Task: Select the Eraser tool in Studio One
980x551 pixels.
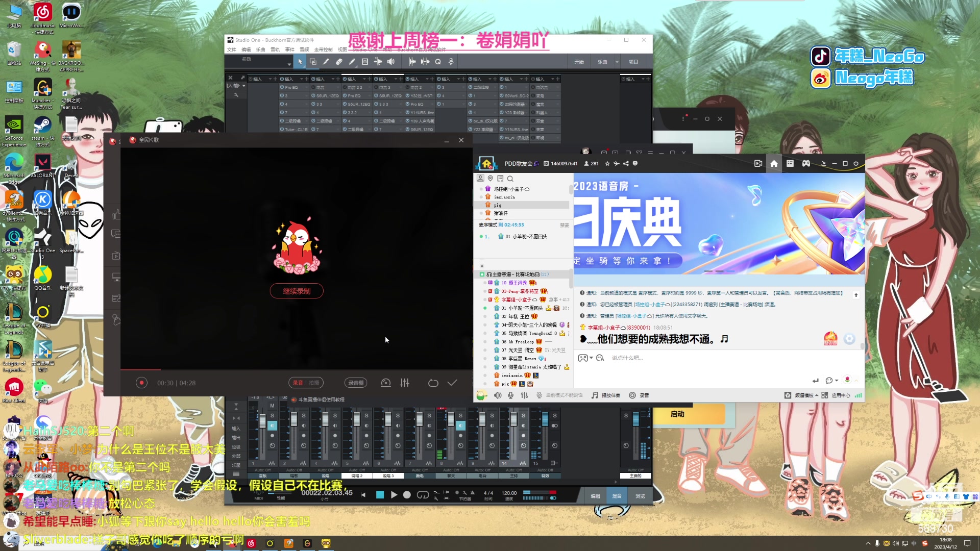Action: click(339, 62)
